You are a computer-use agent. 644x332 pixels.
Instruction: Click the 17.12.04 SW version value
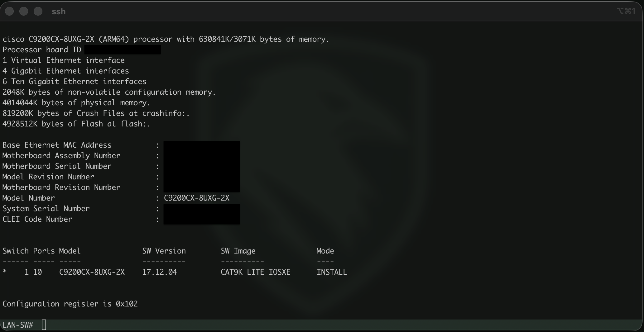coord(160,272)
